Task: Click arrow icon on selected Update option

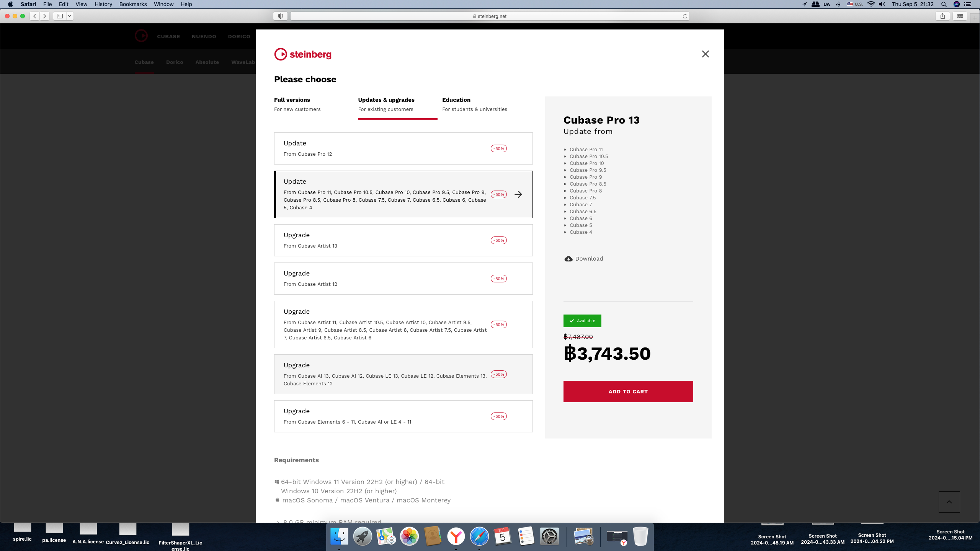Action: coord(518,194)
